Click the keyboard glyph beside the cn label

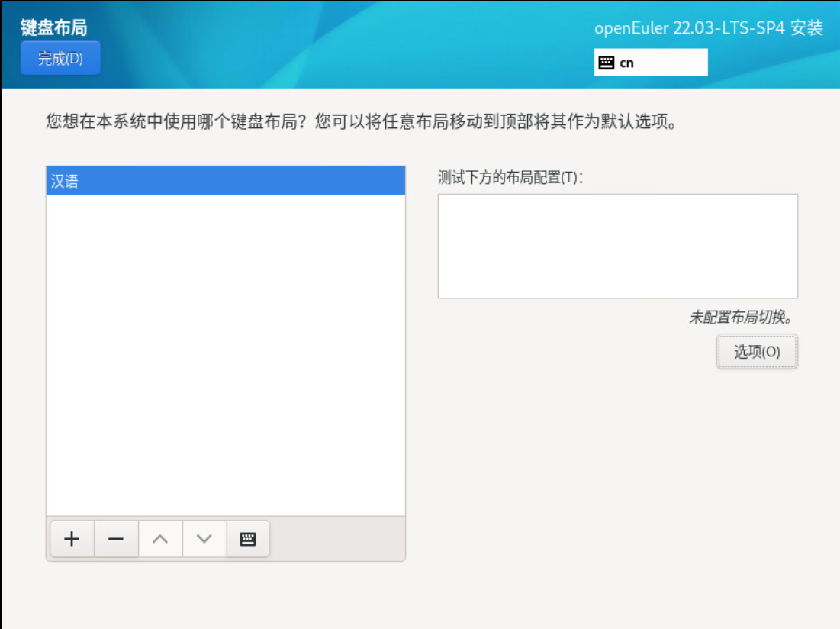(607, 62)
